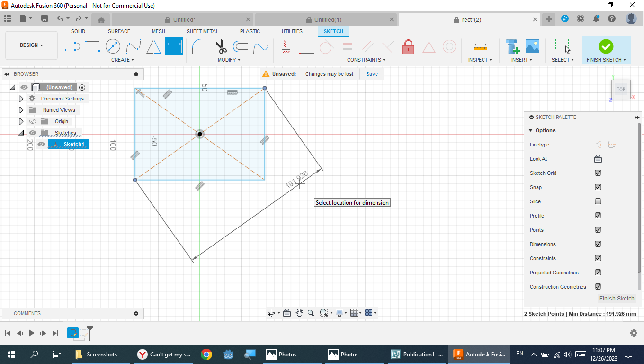Switch to the SHEET METAL ribbon tab

pyautogui.click(x=203, y=31)
